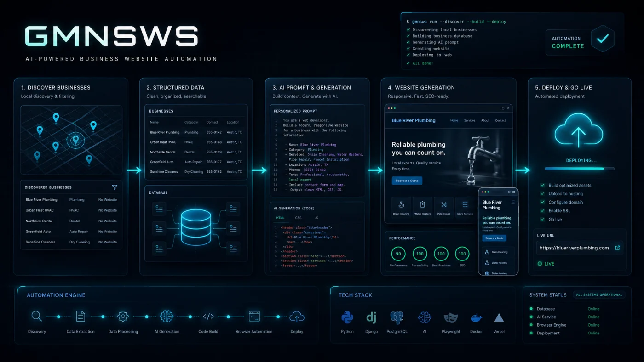Toggle the Upload to hosting checkmark
Image resolution: width=644 pixels, height=362 pixels.
point(542,194)
